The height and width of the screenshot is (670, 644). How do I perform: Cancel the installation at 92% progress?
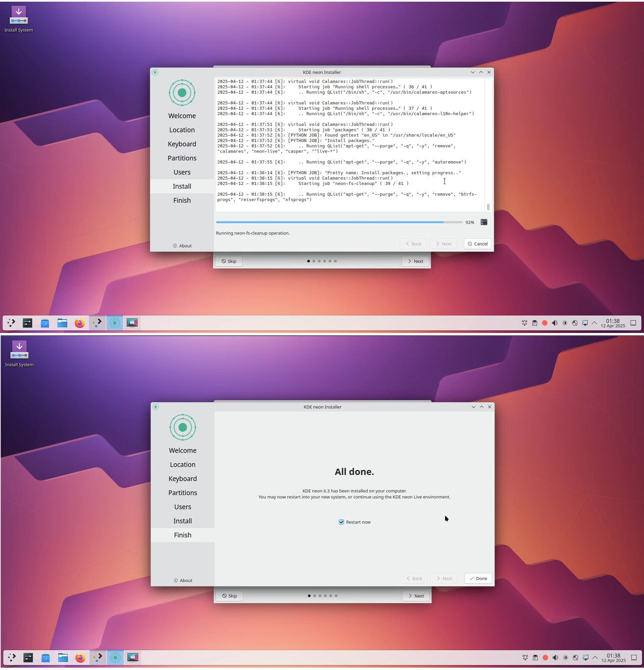[477, 244]
